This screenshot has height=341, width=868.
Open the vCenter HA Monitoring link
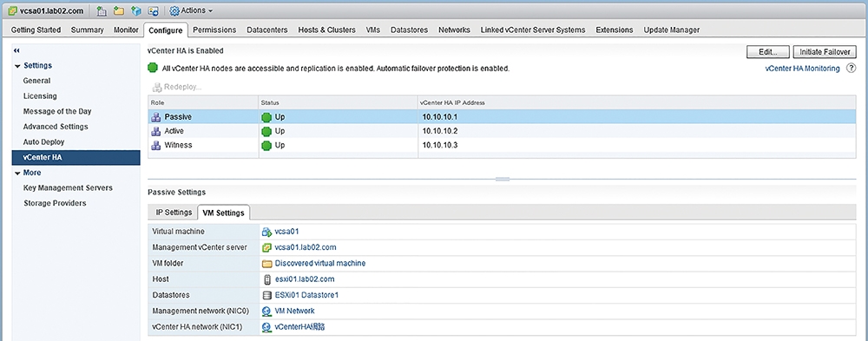coord(802,69)
